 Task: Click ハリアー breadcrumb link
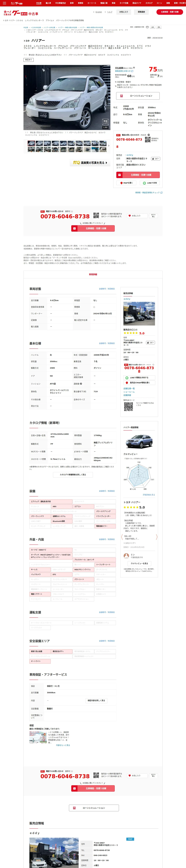[x=49, y=28]
